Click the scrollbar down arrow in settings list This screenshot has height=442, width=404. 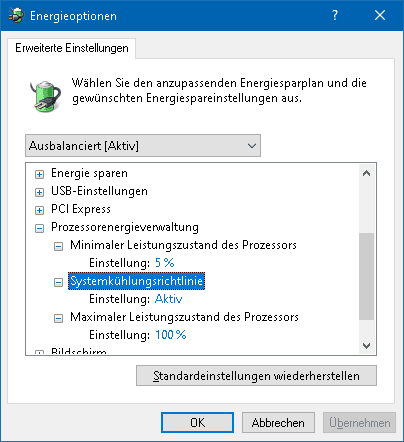click(x=366, y=346)
